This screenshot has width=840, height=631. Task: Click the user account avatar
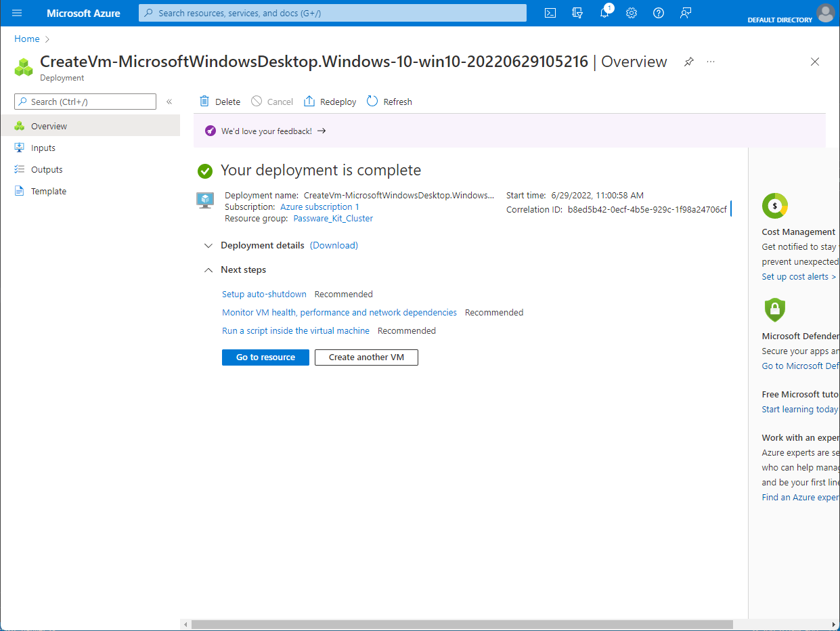tap(825, 13)
